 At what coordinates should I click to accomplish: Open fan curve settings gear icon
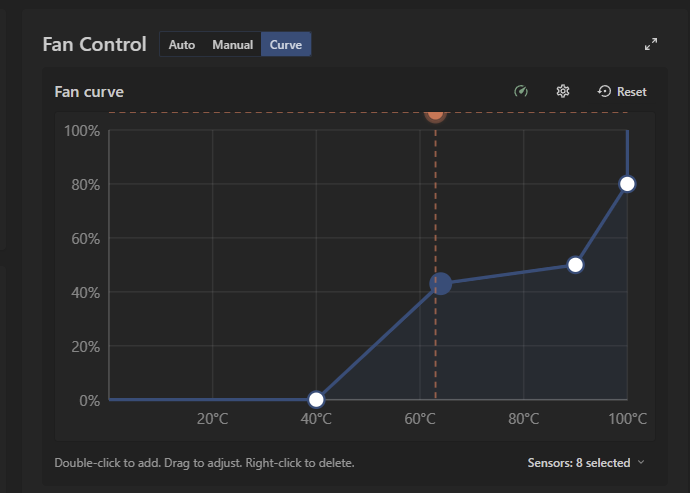click(x=563, y=91)
